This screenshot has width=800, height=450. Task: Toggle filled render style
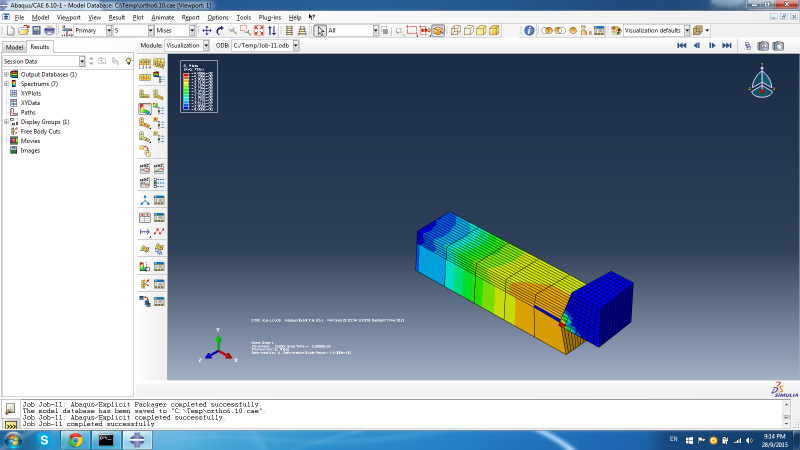pos(481,31)
